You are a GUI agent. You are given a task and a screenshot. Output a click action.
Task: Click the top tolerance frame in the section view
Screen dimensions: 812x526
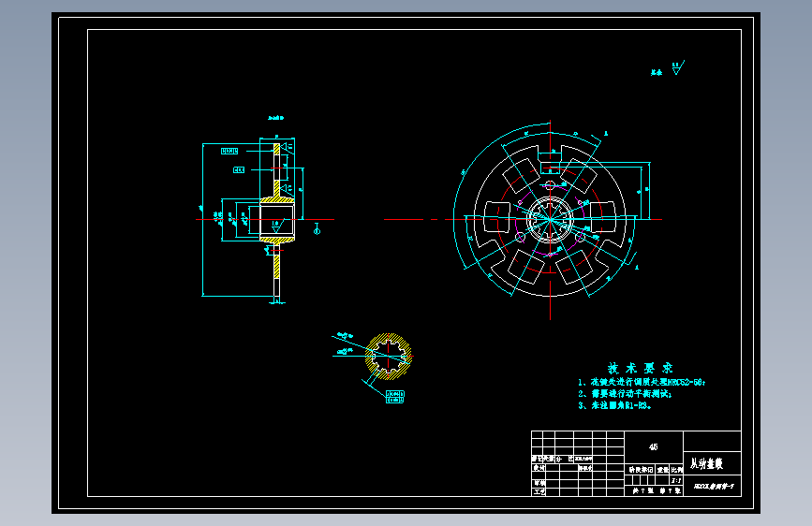tap(229, 152)
